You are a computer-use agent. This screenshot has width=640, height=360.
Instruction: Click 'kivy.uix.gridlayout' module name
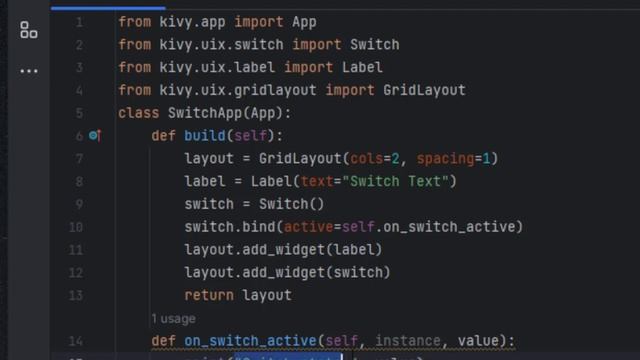point(238,90)
